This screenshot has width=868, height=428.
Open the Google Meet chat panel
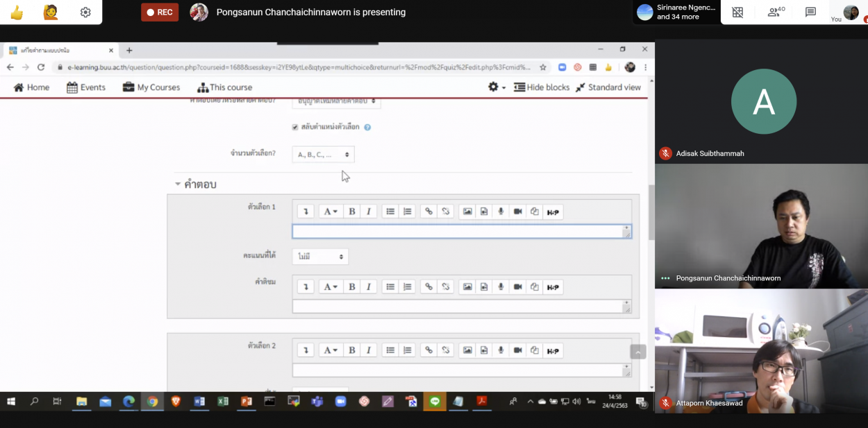pyautogui.click(x=810, y=12)
